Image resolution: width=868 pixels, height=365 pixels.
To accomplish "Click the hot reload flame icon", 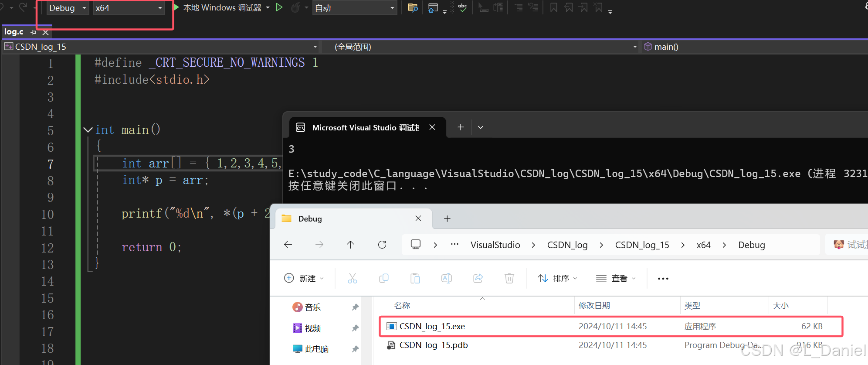I will click(x=295, y=8).
